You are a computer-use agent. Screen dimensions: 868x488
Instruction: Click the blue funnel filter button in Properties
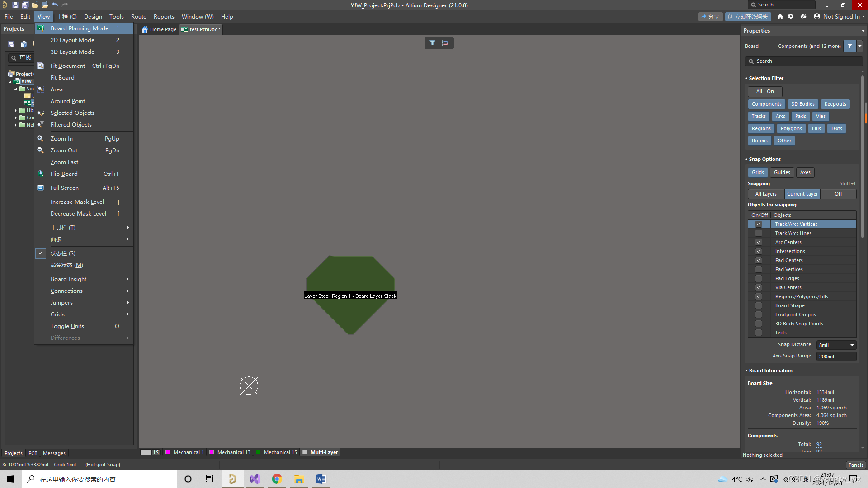[x=850, y=46]
